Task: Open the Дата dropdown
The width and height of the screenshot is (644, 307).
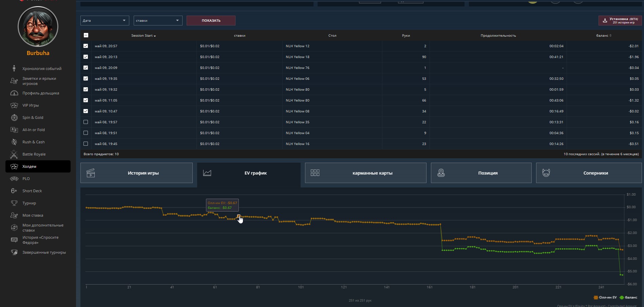Action: point(105,20)
